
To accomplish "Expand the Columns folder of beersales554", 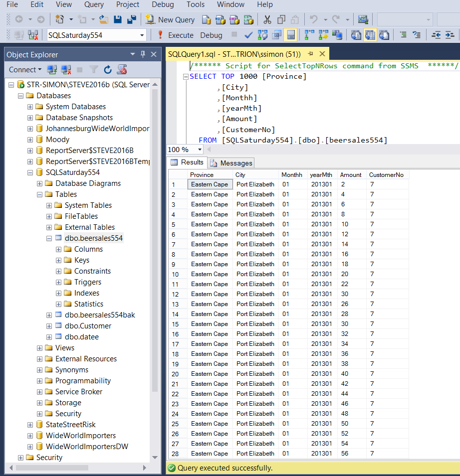I will (x=59, y=249).
